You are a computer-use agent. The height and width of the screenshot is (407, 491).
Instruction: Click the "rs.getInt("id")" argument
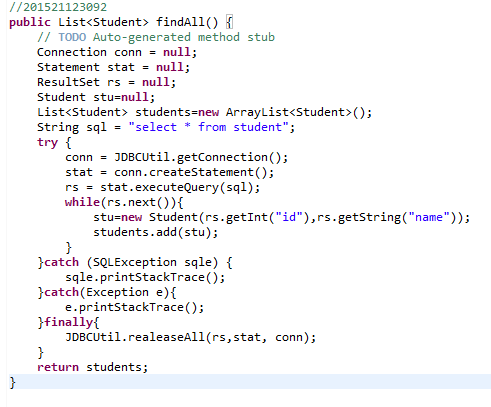click(258, 217)
